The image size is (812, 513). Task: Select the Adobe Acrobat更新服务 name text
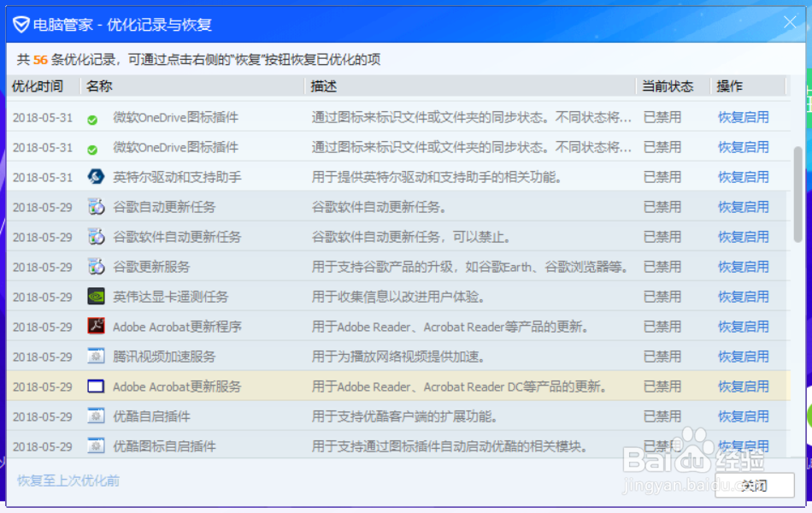(x=177, y=386)
